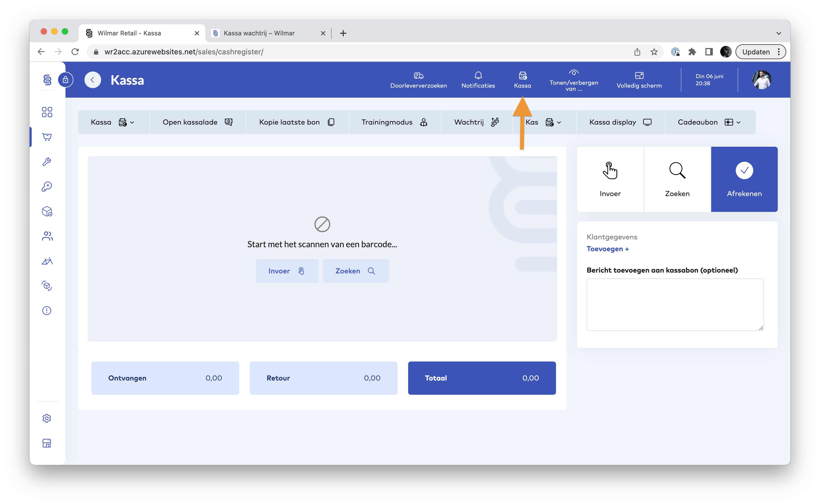
Task: Click the Wilmar logo in sidebar
Action: click(x=47, y=80)
